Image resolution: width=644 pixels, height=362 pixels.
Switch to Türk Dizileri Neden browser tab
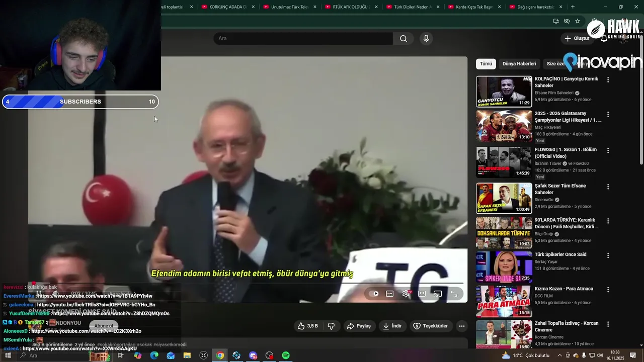413,7
